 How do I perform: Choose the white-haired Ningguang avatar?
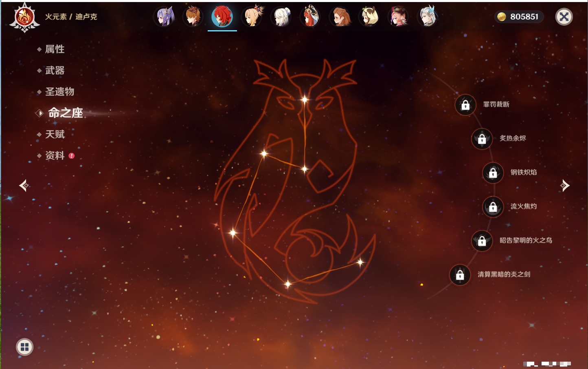[x=281, y=17]
